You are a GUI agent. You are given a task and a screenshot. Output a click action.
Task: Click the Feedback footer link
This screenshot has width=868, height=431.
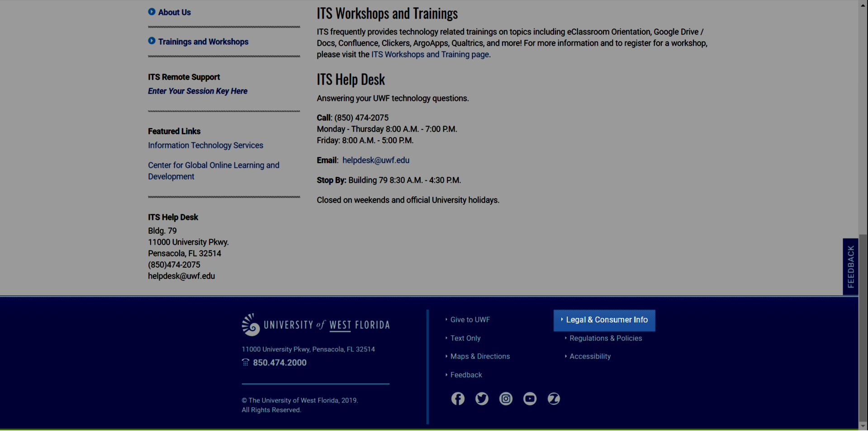coord(466,375)
